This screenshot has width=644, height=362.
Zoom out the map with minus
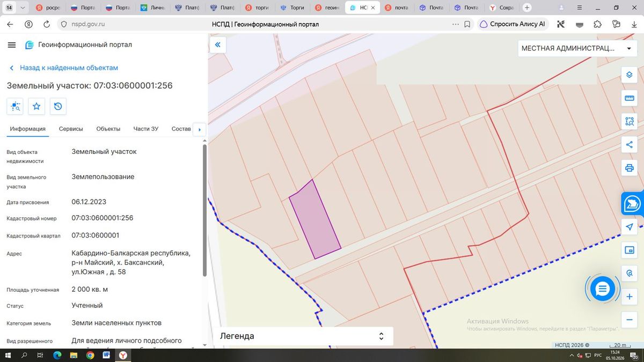630,319
